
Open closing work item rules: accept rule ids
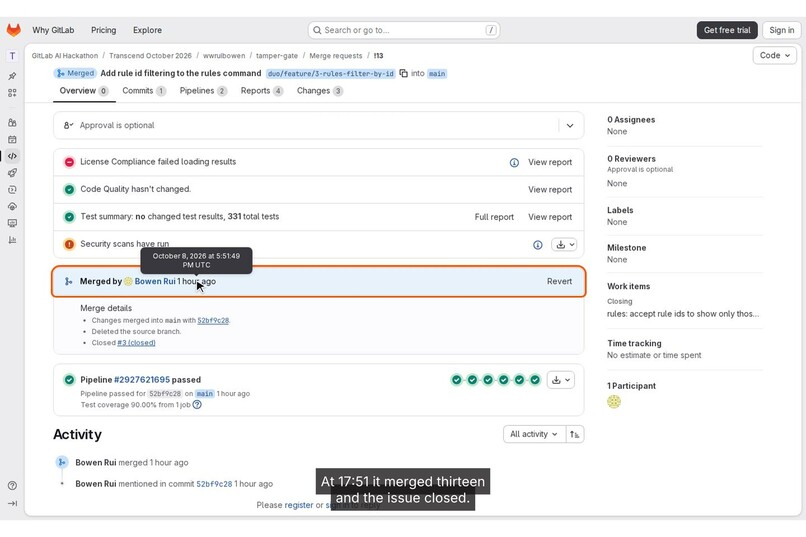(683, 313)
